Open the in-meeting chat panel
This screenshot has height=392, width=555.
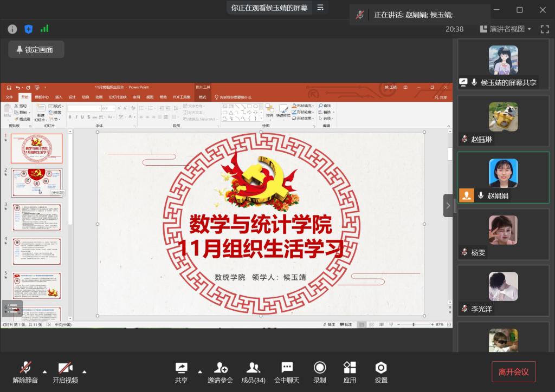(287, 368)
